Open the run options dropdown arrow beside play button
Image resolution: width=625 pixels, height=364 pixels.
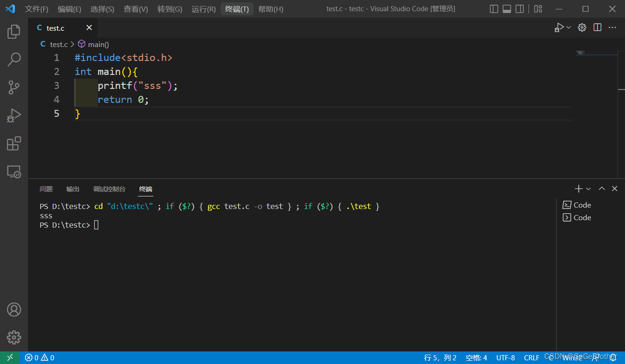pos(569,27)
